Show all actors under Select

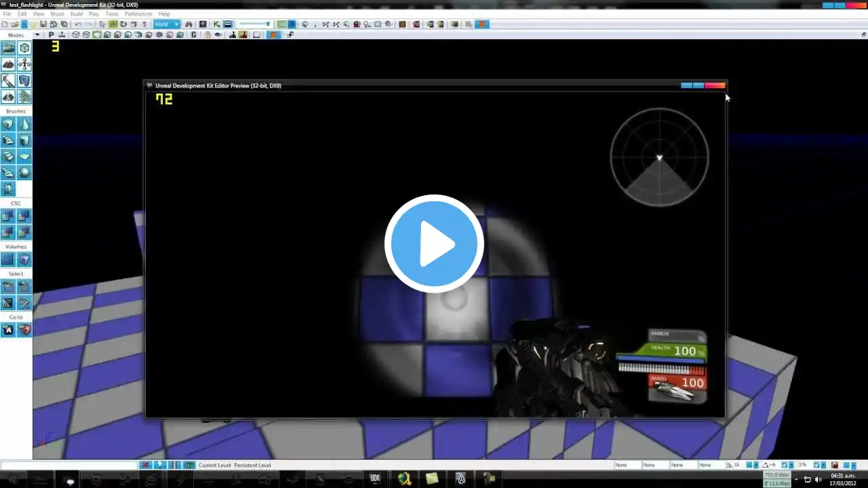[x=24, y=303]
